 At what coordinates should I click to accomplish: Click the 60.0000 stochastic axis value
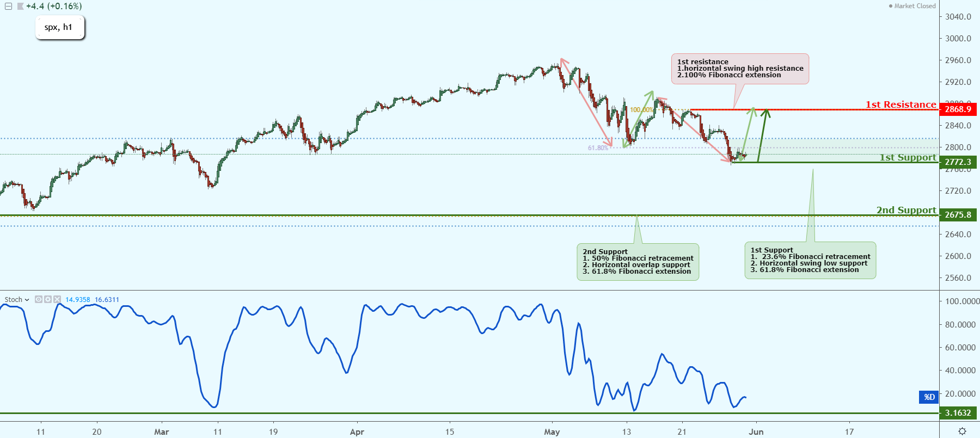click(x=960, y=348)
